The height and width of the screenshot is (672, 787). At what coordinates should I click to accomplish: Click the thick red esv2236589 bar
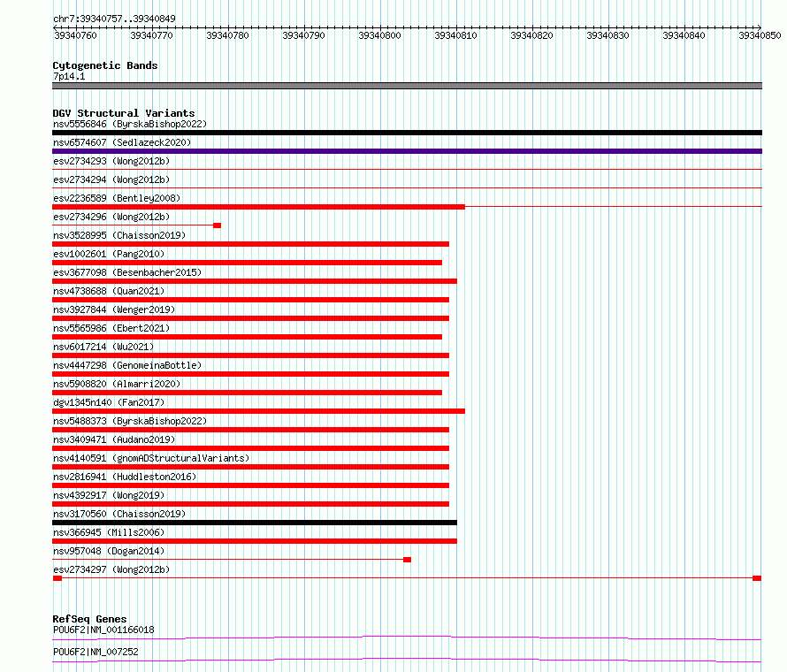pyautogui.click(x=258, y=207)
